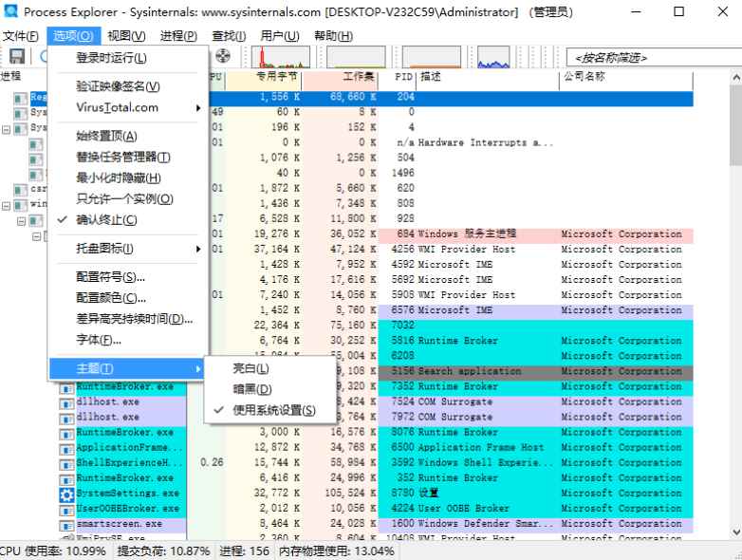
Task: Focus the filter by name 按名称筛选 box
Action: click(654, 58)
